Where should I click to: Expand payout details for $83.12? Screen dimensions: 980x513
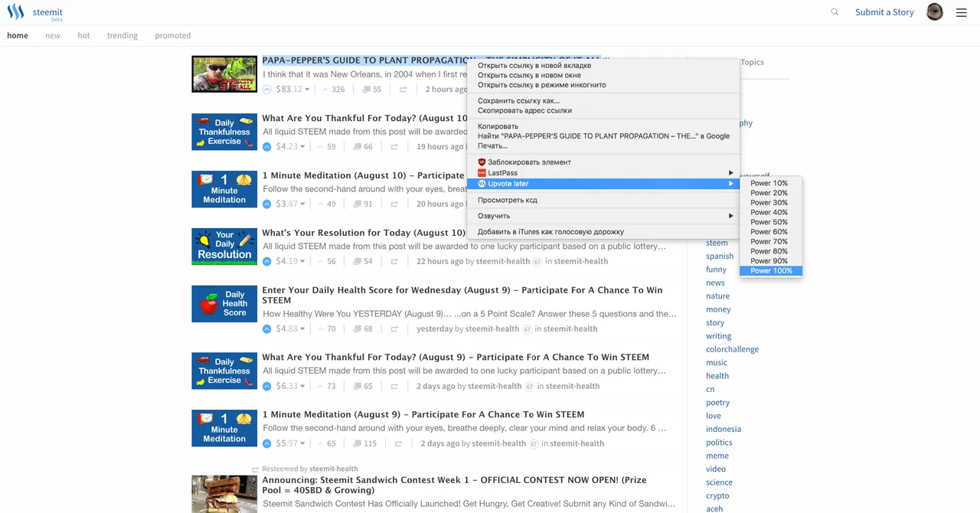307,90
